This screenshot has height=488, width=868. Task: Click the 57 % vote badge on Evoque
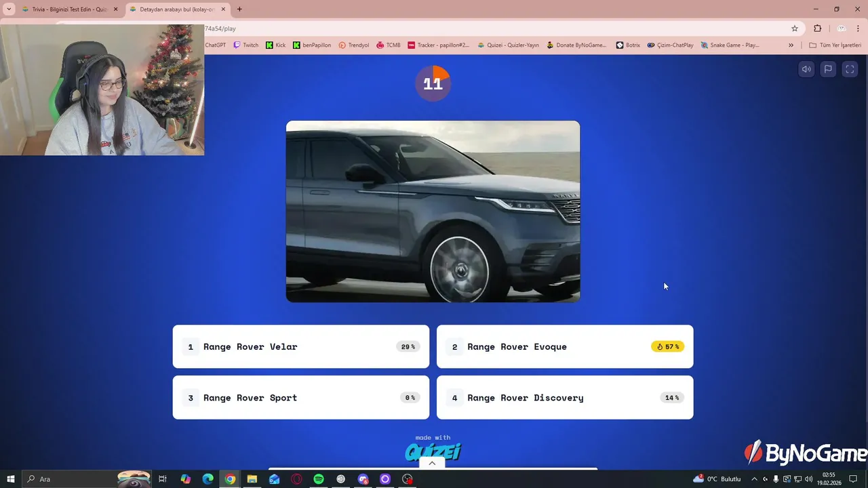click(x=668, y=346)
